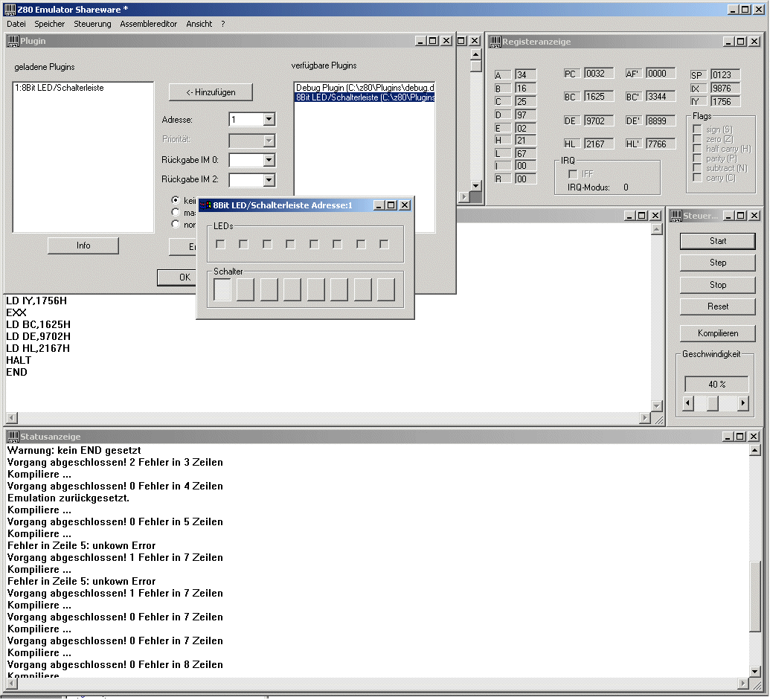This screenshot has height=700, width=770.
Task: Minimize the Statusanzeige window
Action: (x=728, y=437)
